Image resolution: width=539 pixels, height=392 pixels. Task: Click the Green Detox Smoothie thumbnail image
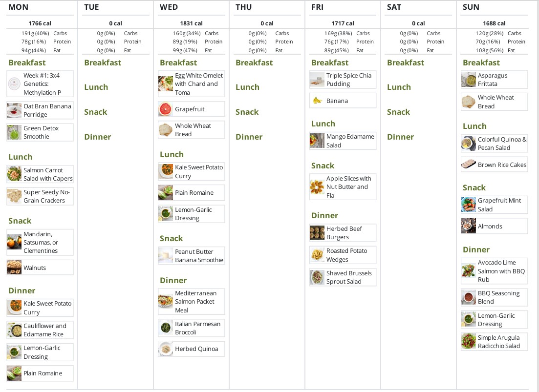click(14, 132)
